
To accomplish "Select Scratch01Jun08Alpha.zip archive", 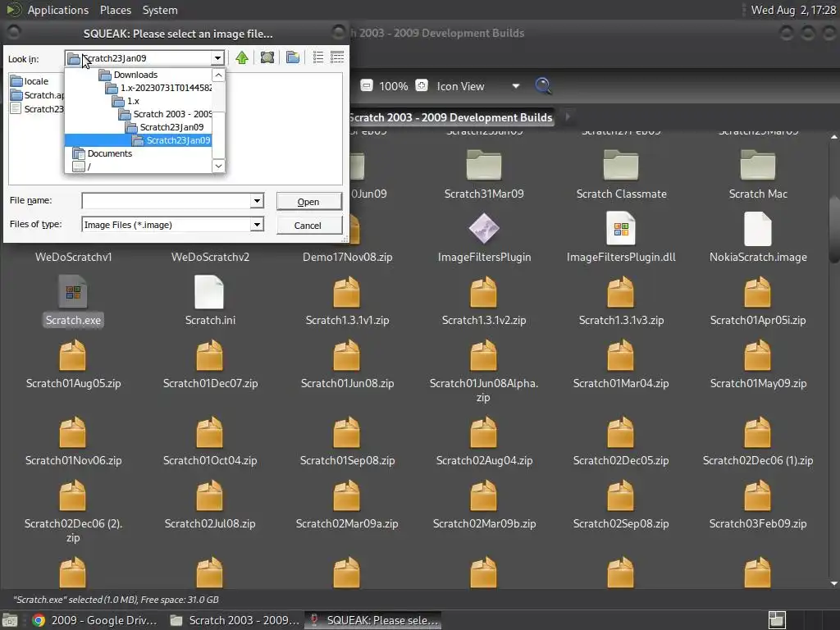I will pyautogui.click(x=484, y=372).
